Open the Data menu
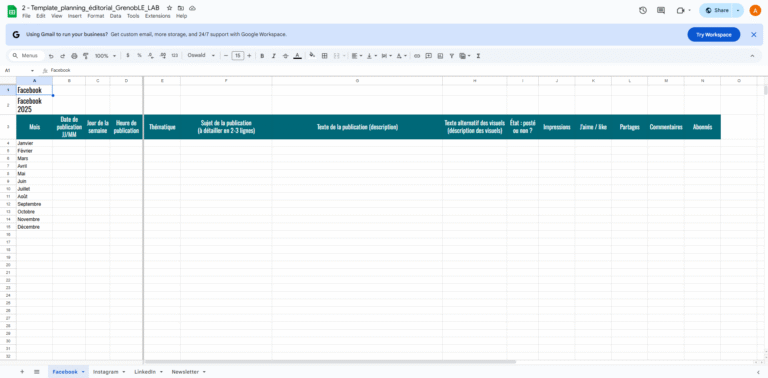This screenshot has height=378, width=768. point(116,16)
